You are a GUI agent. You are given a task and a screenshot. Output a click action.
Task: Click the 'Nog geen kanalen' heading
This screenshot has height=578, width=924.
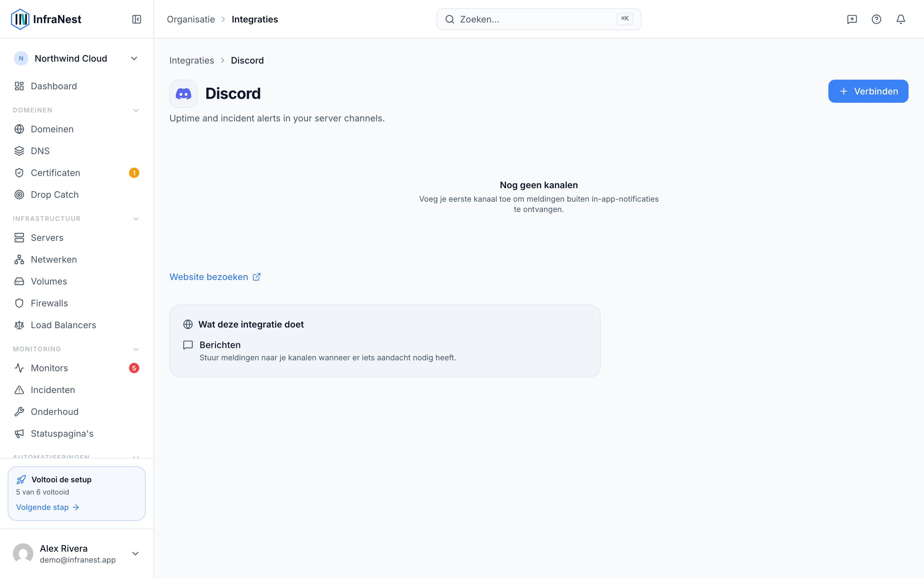point(539,185)
